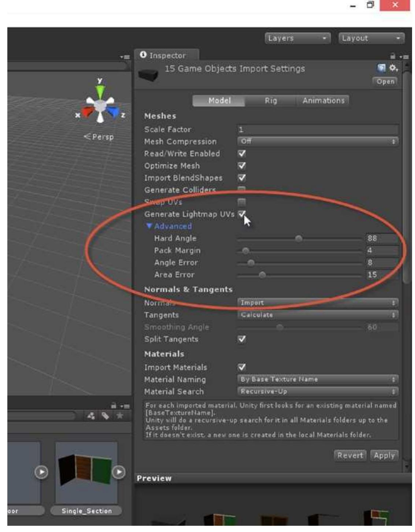The width and height of the screenshot is (415, 532).
Task: Select the search-by-label icon in the Project panel
Action: tap(105, 416)
